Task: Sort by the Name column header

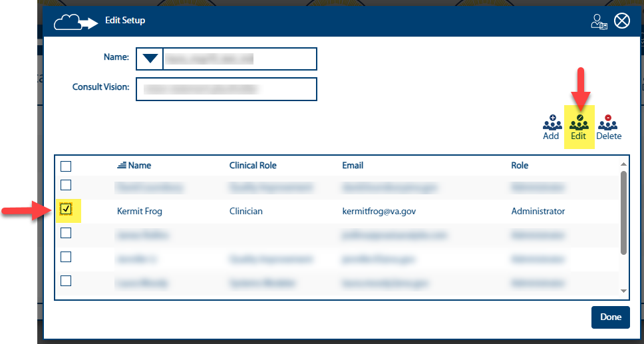Action: click(x=139, y=166)
